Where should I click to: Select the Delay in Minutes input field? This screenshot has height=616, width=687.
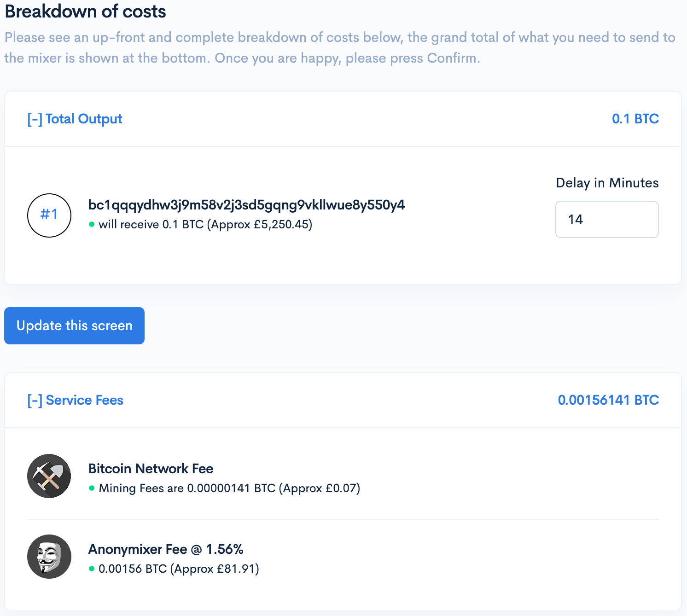(x=607, y=220)
